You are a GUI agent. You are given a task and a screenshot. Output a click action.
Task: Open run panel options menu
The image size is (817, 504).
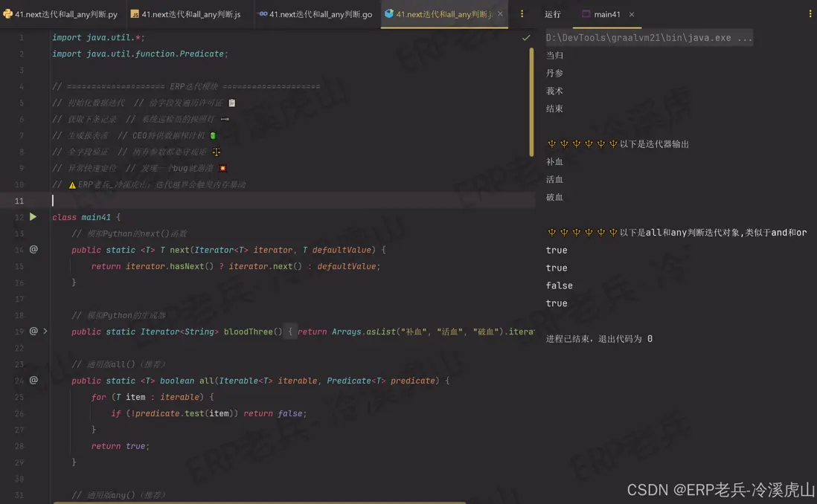(810, 14)
